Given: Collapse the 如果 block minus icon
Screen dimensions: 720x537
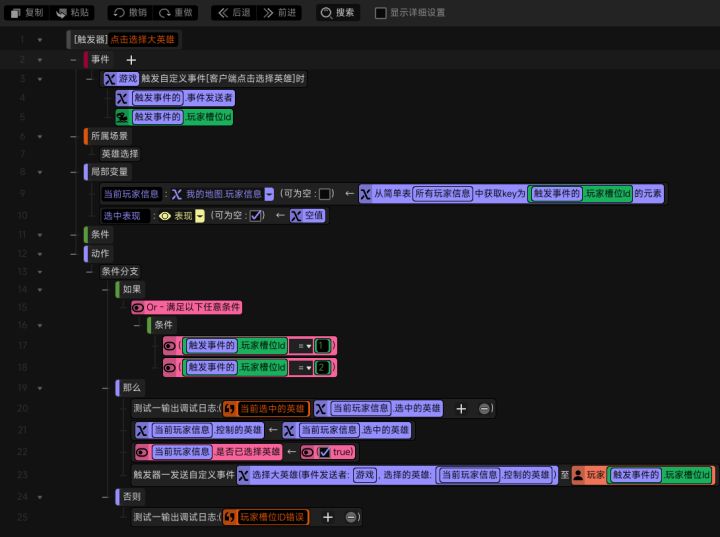Looking at the screenshot, I should pyautogui.click(x=106, y=289).
